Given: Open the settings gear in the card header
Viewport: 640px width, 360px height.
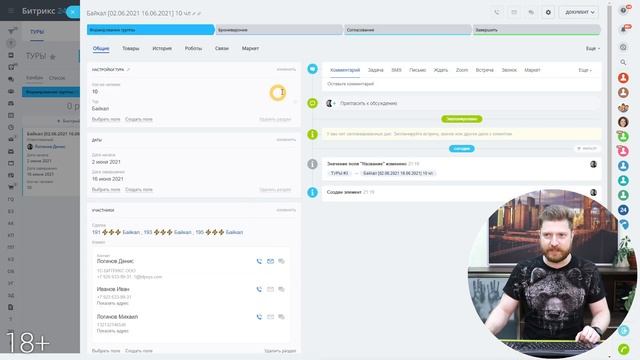Looking at the screenshot, I should coord(548,12).
